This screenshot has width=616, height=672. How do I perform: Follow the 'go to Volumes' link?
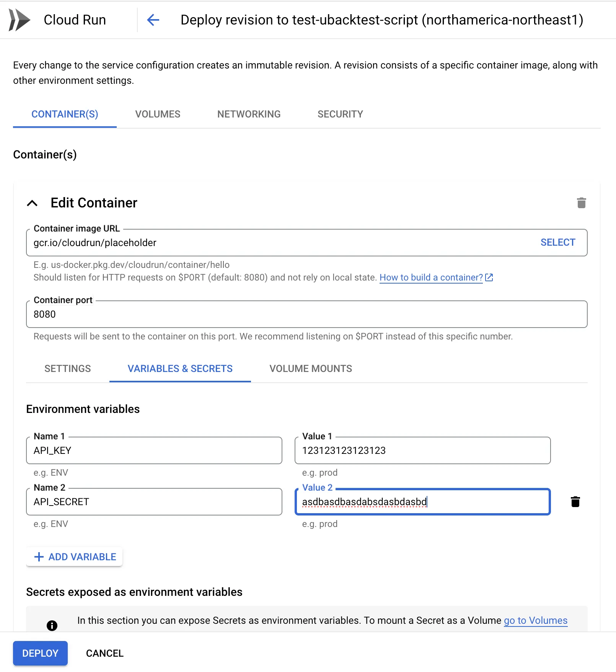point(535,620)
